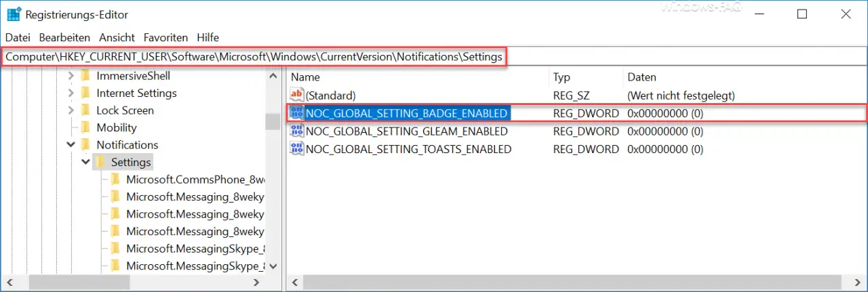Expand the Internet Settings tree node
The image size is (868, 292).
pos(71,93)
